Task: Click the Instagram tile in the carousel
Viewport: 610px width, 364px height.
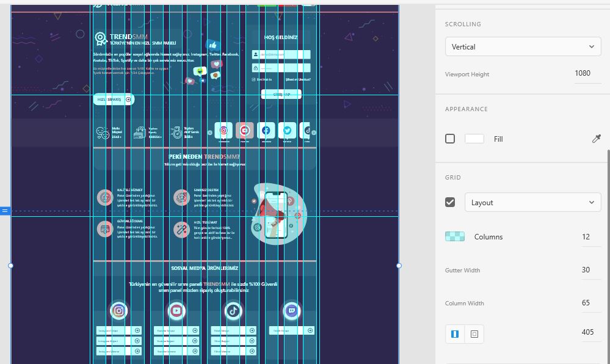Action: point(223,131)
